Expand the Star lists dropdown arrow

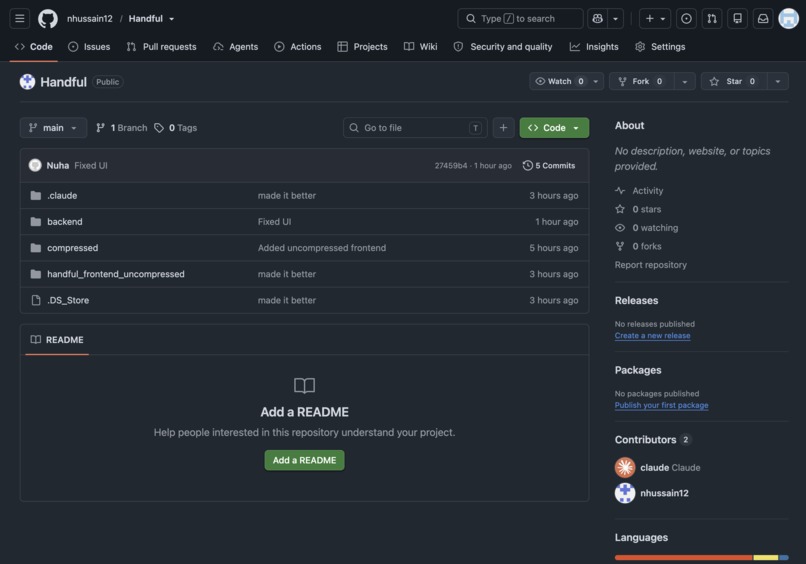(778, 81)
